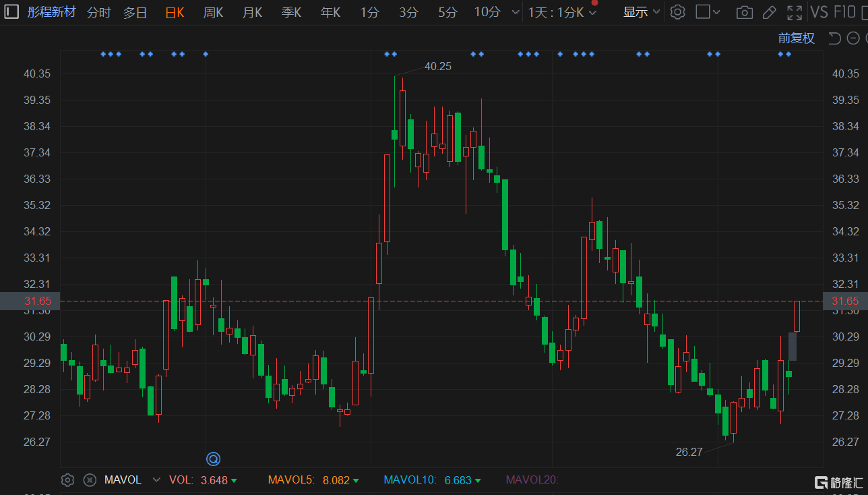Click the 26.27 low price label on chart
This screenshot has width=868, height=495.
tap(689, 452)
